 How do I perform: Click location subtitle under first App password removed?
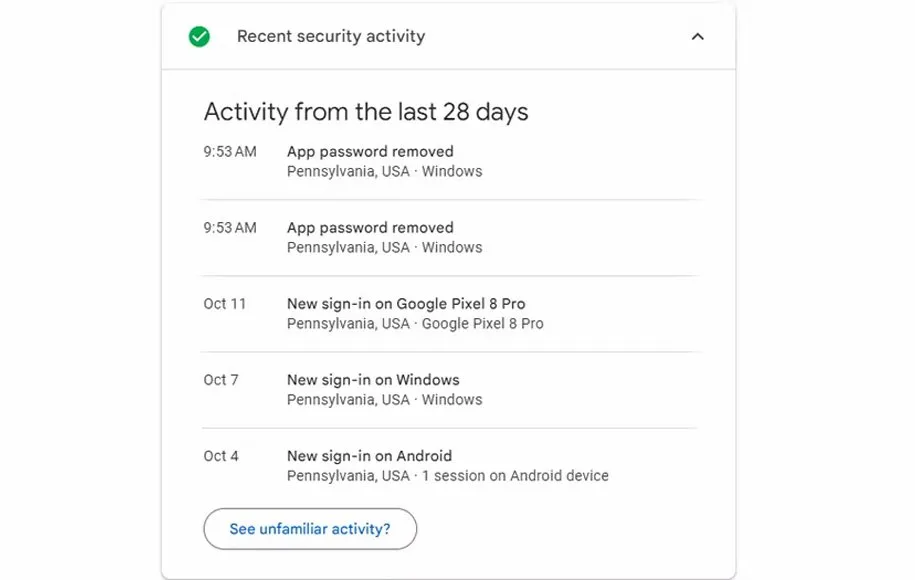tap(384, 172)
